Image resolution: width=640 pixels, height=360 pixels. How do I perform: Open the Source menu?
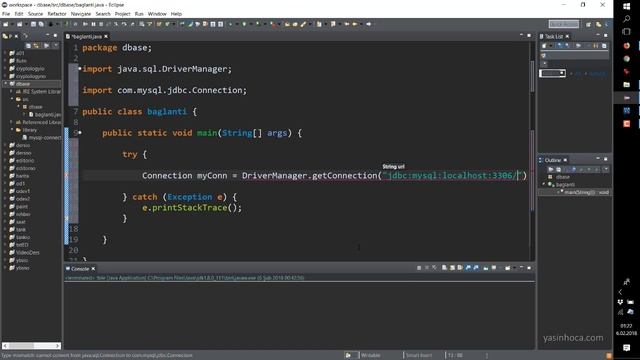click(35, 14)
